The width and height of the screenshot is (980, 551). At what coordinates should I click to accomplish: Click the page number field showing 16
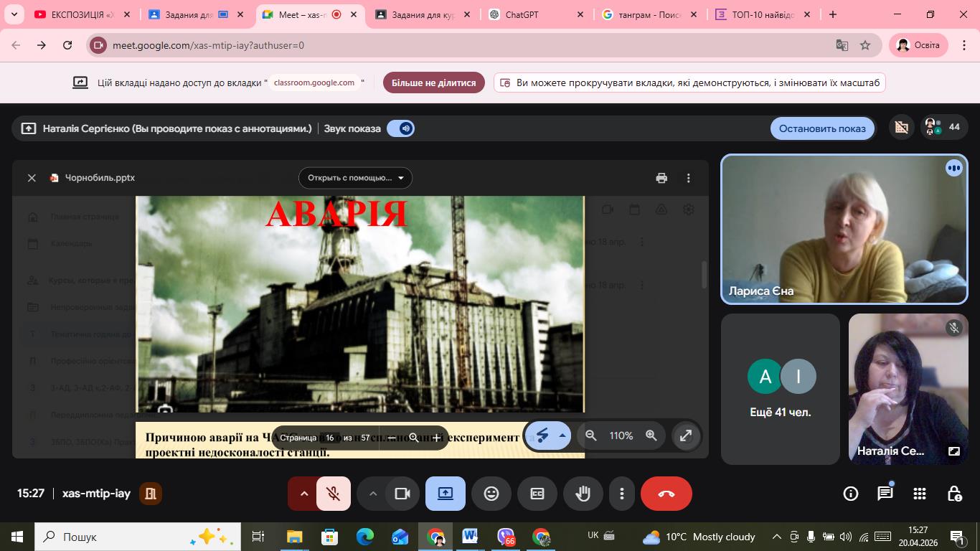click(329, 438)
